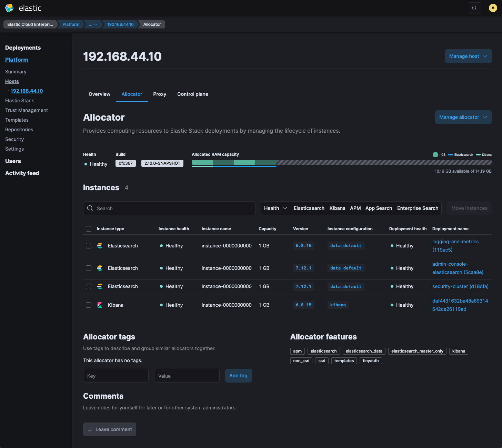Image resolution: width=502 pixels, height=448 pixels.
Task: Focus the tag Key input field
Action: [x=116, y=376]
